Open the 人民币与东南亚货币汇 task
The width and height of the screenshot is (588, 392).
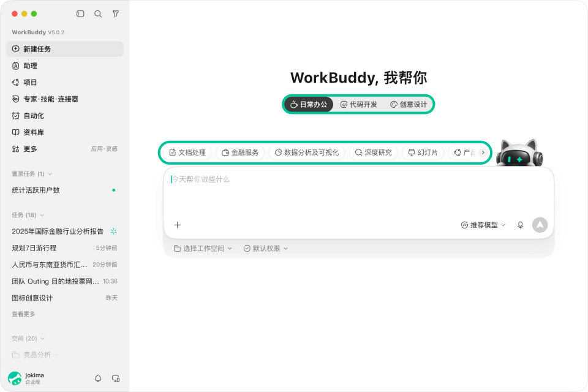(64, 265)
